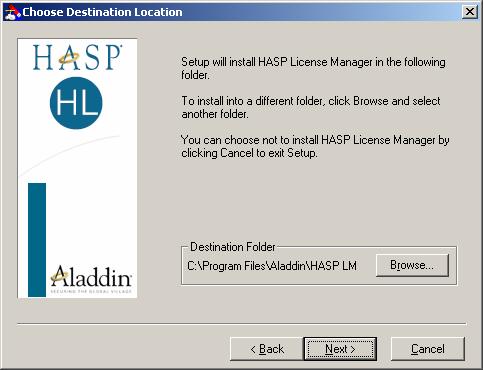Go to the previous step with Back
The width and height of the screenshot is (483, 370).
267,349
